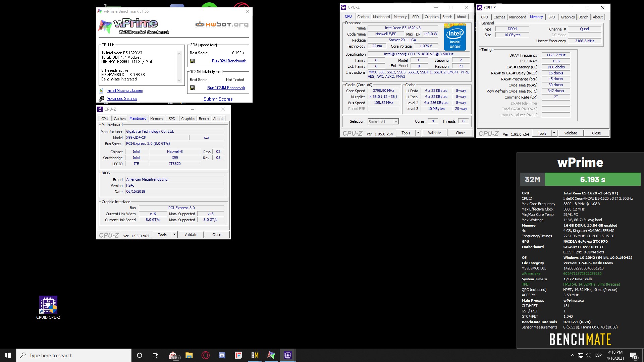Open Tools dropdown arrow in CPU-Z CPU window
The image size is (644, 362).
[x=418, y=133]
